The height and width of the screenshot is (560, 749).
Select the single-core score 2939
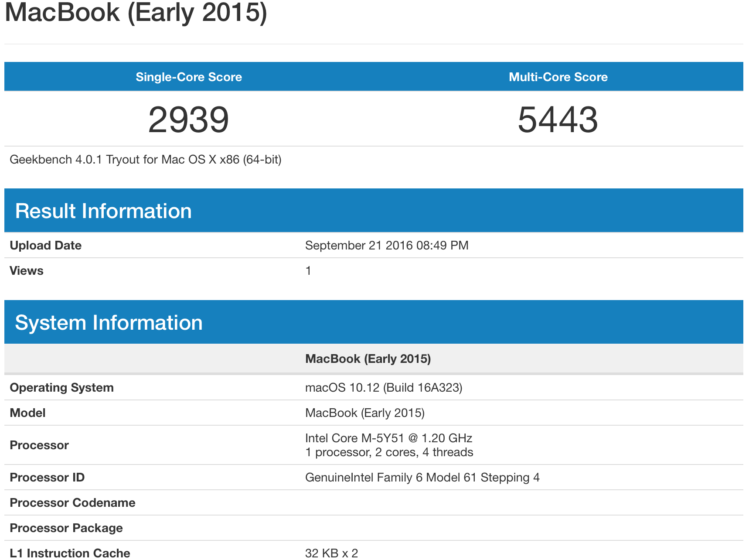[188, 120]
